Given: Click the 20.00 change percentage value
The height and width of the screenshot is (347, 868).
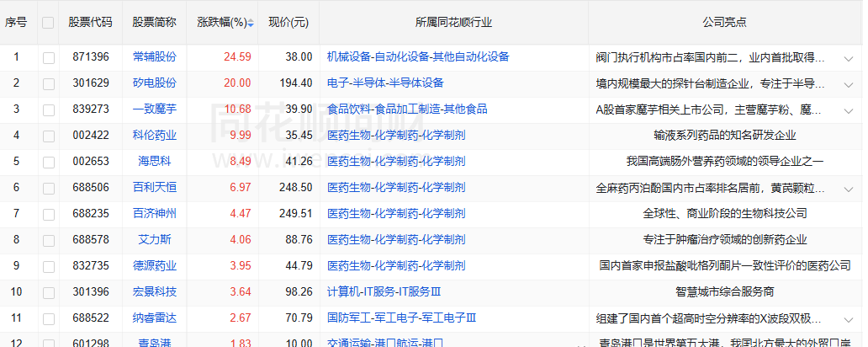Looking at the screenshot, I should (x=237, y=83).
